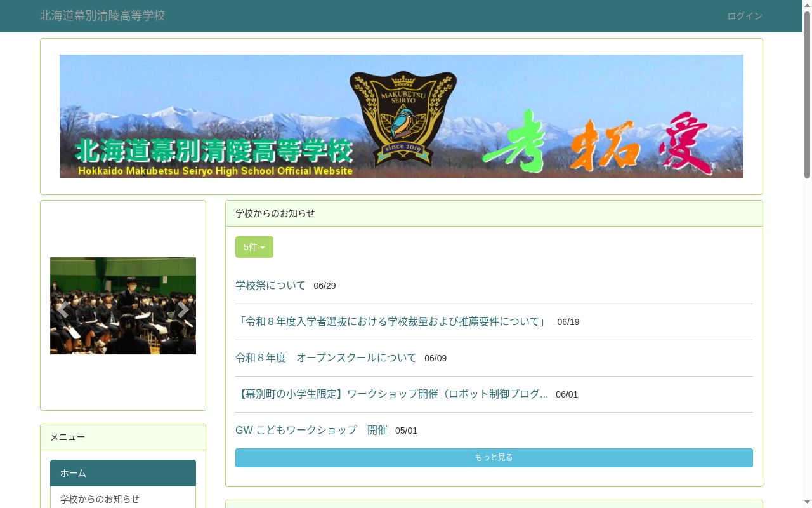Show previous slide in photo carousel

click(x=63, y=309)
